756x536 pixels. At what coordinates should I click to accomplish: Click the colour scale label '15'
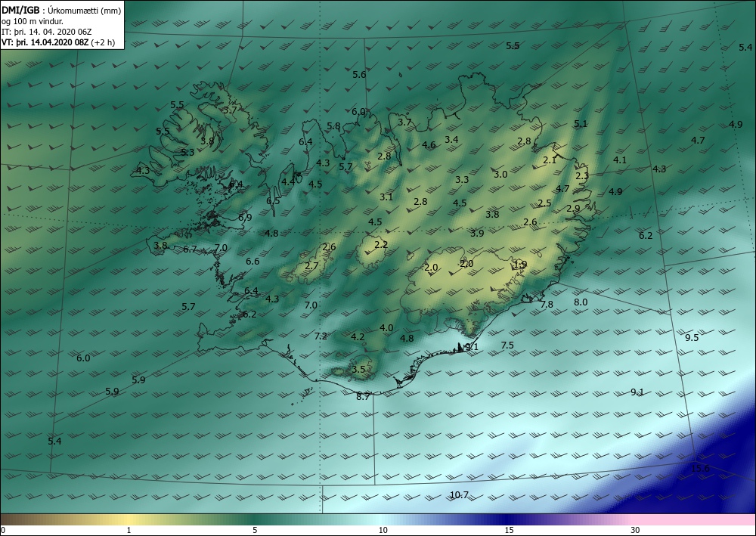pyautogui.click(x=509, y=530)
